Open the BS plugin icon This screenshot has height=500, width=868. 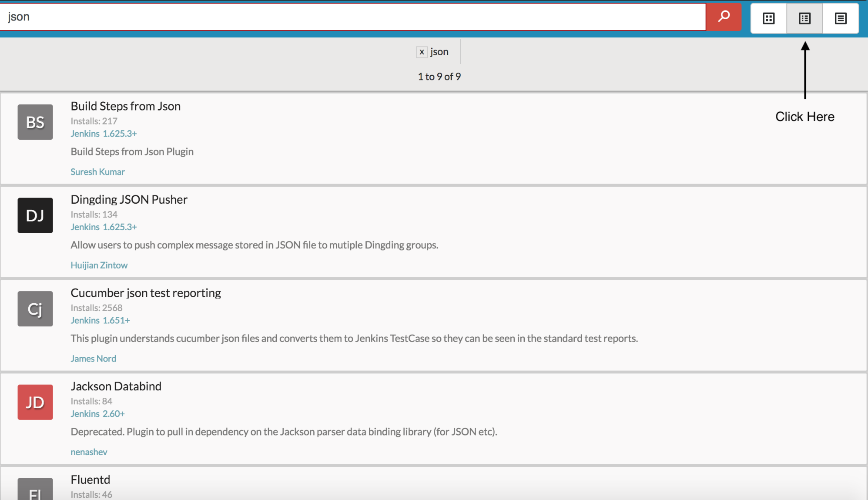coord(35,122)
